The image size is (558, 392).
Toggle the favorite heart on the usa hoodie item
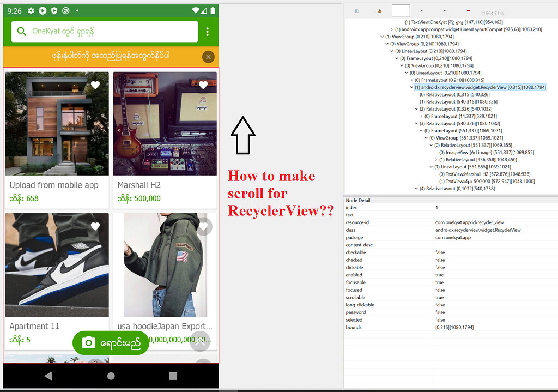point(204,227)
